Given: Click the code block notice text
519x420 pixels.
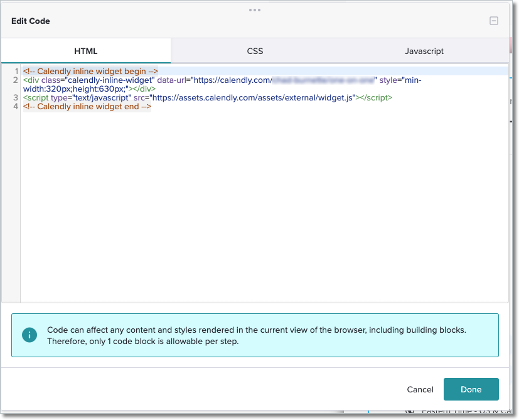Looking at the screenshot, I should point(257,335).
